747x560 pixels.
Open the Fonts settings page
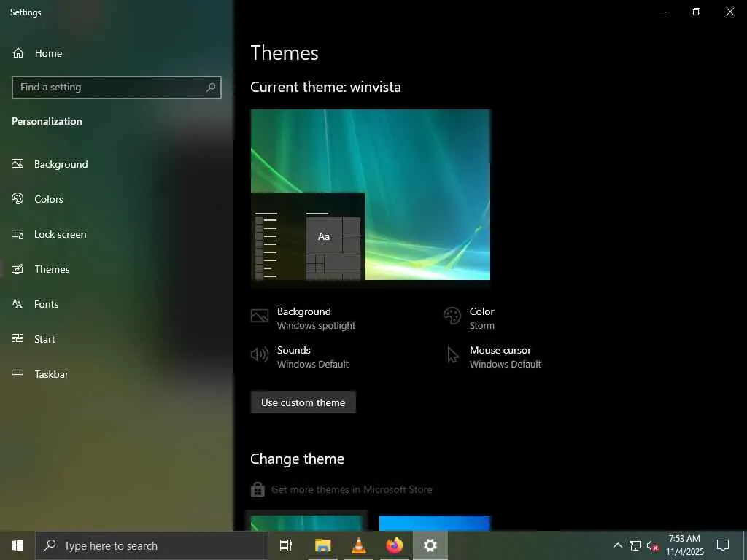pyautogui.click(x=35, y=304)
